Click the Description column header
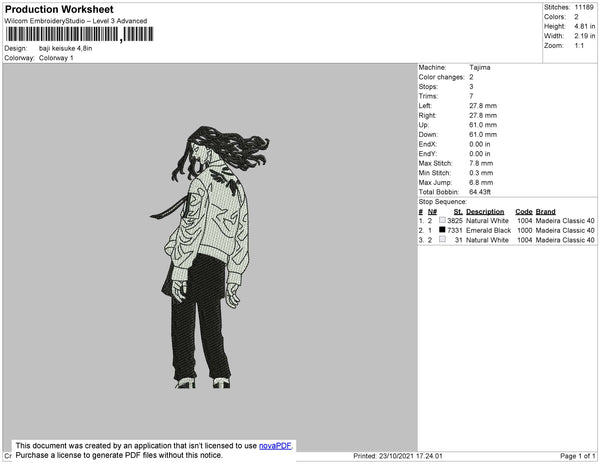 tap(485, 212)
